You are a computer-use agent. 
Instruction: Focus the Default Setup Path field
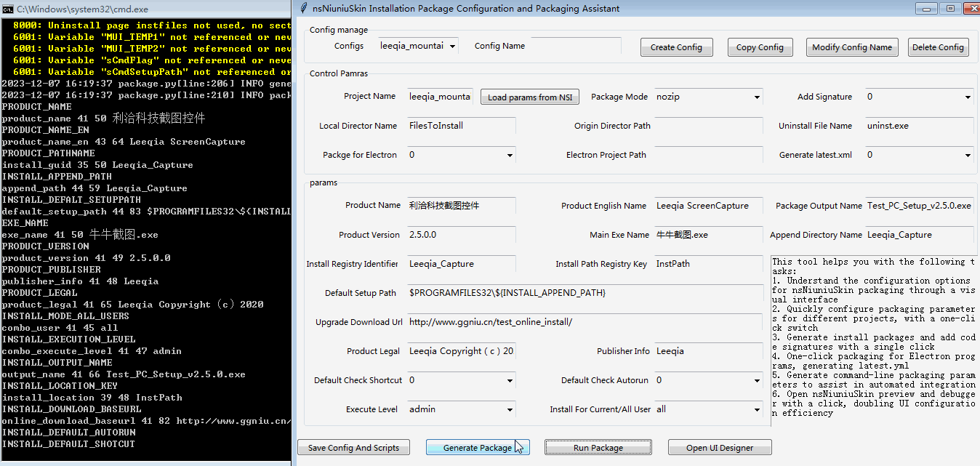[585, 293]
